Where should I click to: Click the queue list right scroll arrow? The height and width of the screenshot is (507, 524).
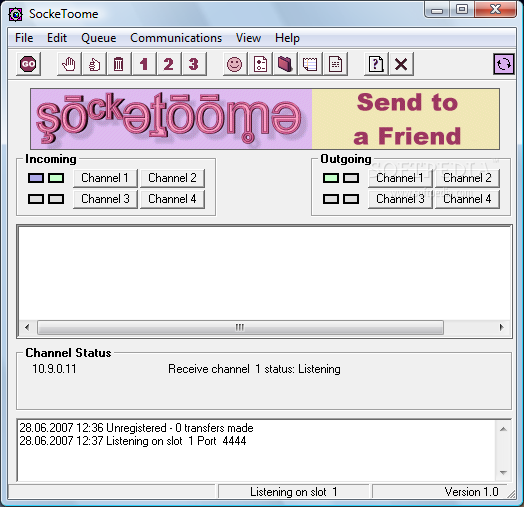(x=501, y=327)
